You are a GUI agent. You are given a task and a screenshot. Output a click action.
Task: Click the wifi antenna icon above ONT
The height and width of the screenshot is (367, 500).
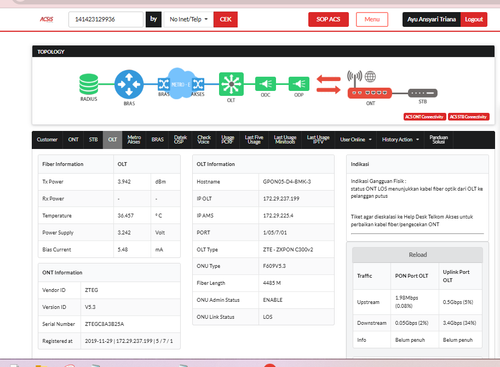354,77
